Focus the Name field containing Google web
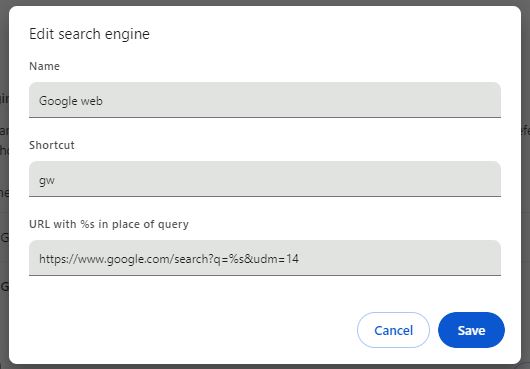Image resolution: width=530 pixels, height=369 pixels. pyautogui.click(x=265, y=100)
